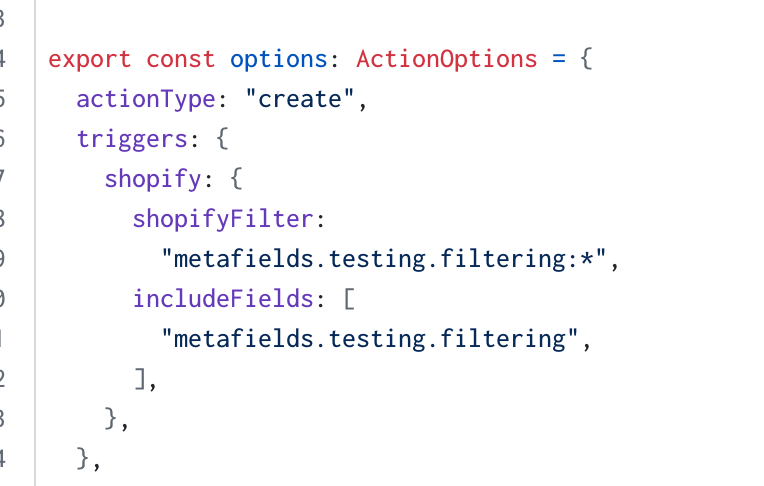Click the triggers property key
The width and height of the screenshot is (764, 486).
click(x=132, y=140)
